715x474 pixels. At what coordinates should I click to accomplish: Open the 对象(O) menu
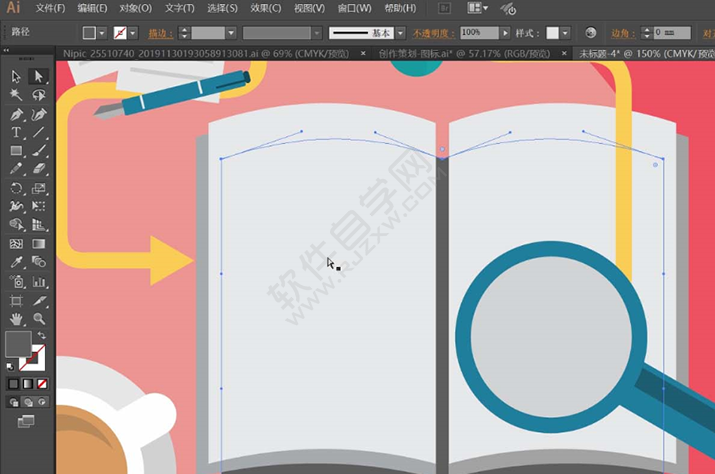point(135,8)
